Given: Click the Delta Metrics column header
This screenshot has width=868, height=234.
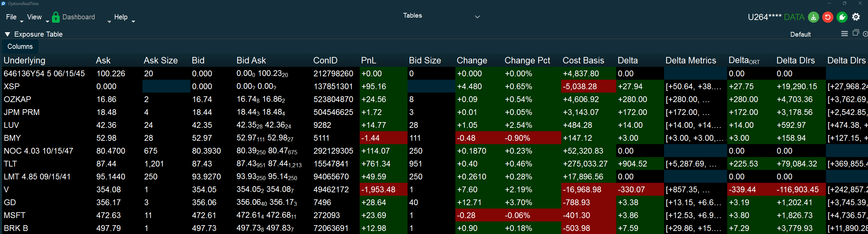Looking at the screenshot, I should [691, 60].
